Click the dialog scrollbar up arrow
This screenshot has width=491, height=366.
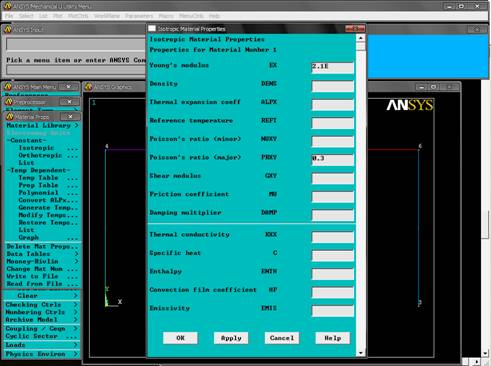tap(360, 38)
